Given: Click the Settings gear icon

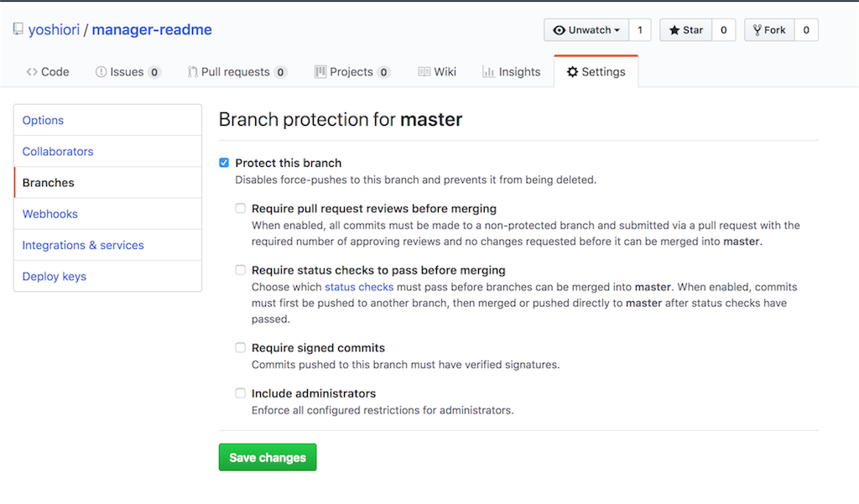Looking at the screenshot, I should coord(572,72).
